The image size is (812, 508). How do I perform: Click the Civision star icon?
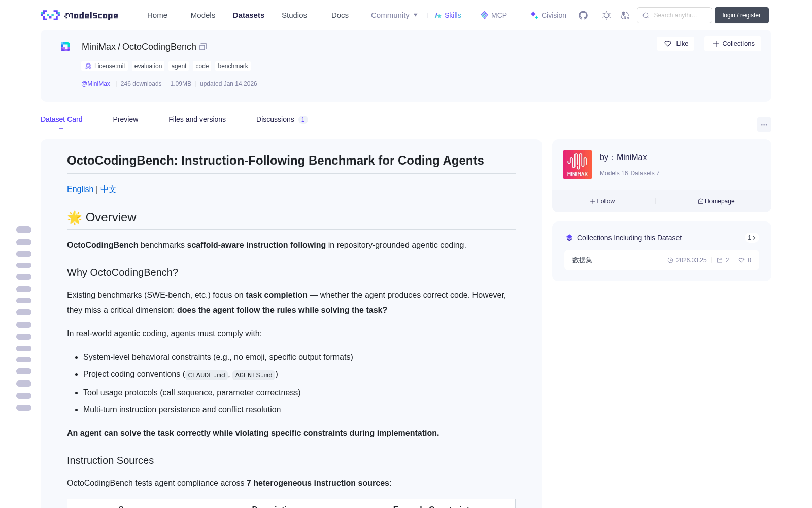coord(534,15)
